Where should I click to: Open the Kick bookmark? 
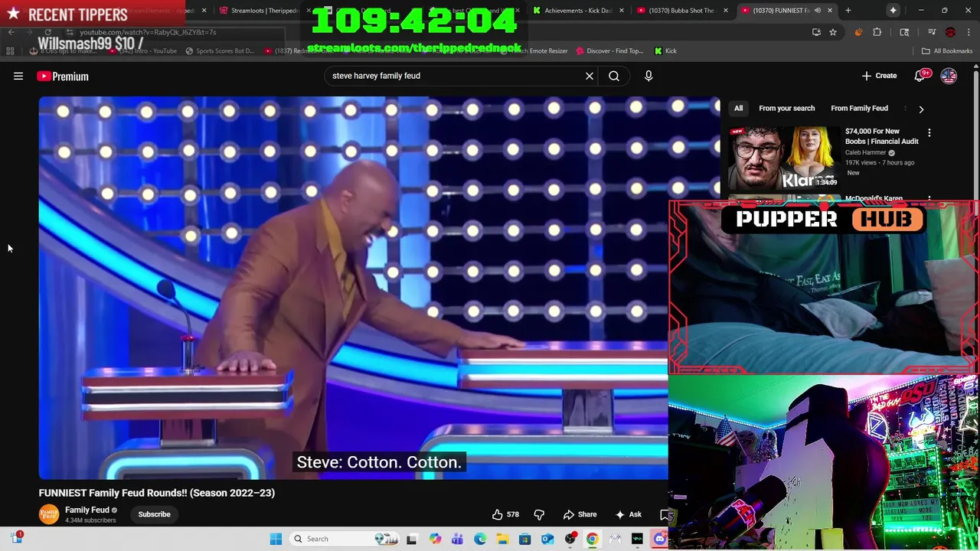click(x=665, y=51)
